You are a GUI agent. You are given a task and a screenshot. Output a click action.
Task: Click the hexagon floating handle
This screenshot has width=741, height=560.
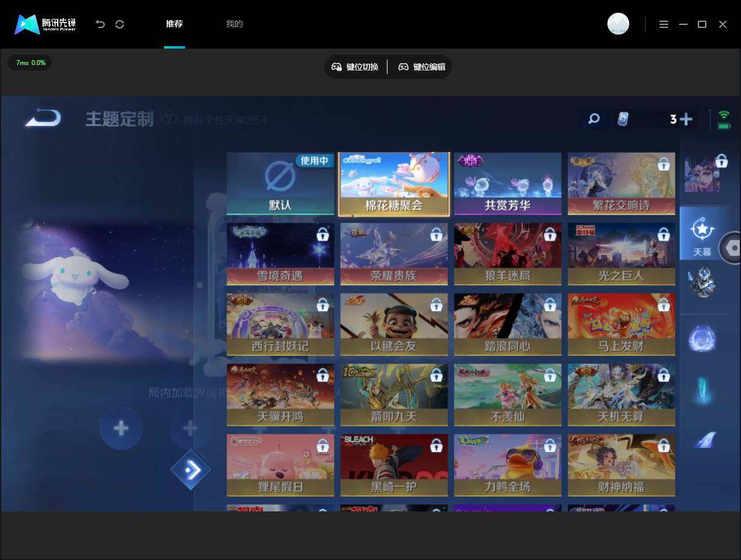tap(731, 248)
